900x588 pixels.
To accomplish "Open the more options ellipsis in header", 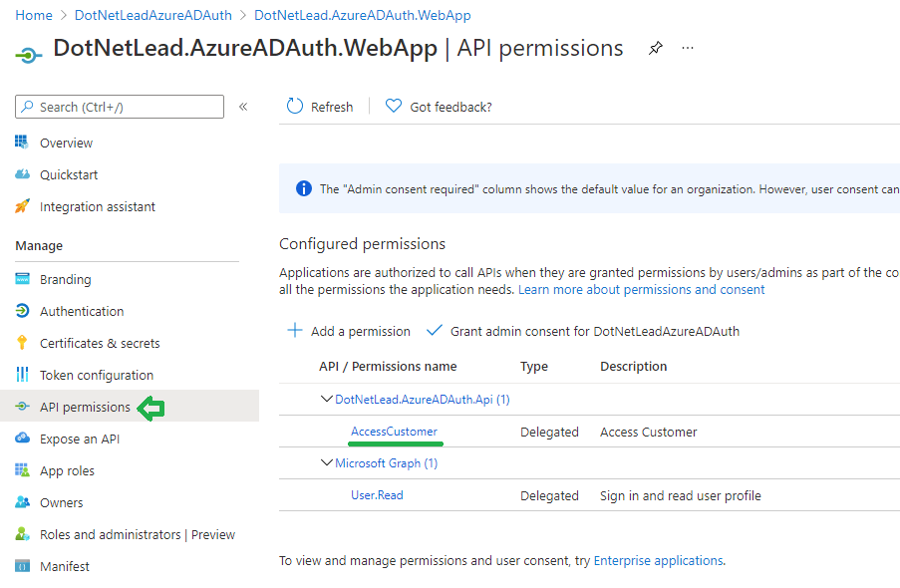I will tap(688, 48).
